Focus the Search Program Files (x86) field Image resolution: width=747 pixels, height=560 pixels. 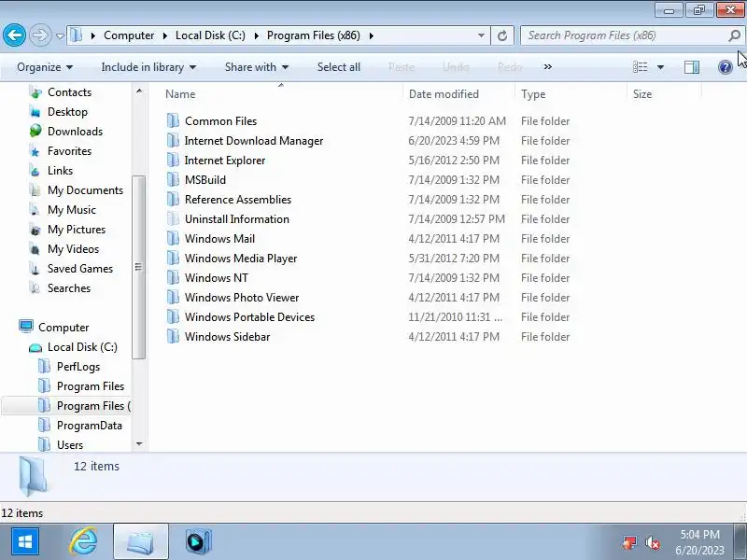[x=632, y=35]
